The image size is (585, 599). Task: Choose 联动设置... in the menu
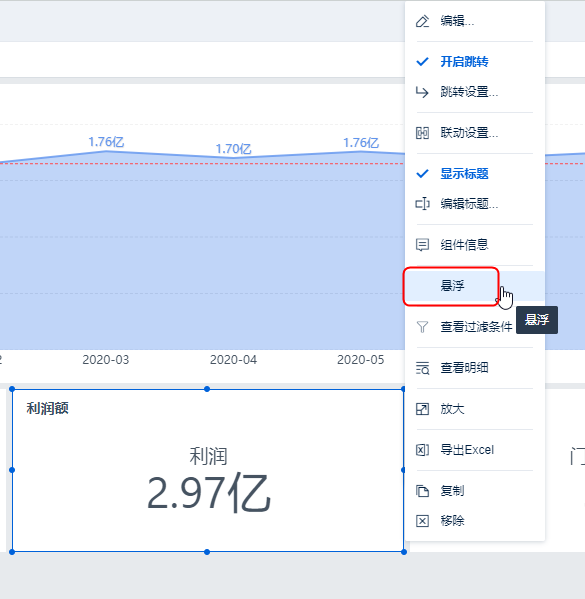[x=475, y=133]
